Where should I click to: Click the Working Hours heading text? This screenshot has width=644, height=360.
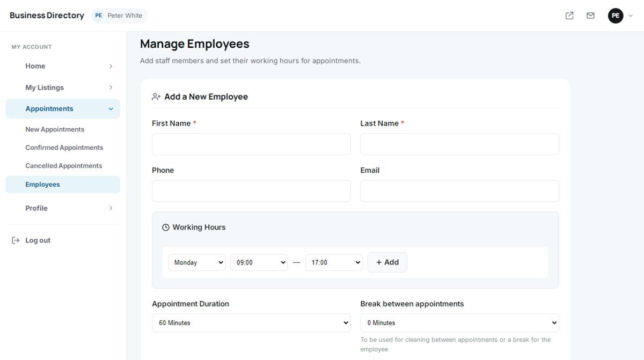click(x=199, y=227)
